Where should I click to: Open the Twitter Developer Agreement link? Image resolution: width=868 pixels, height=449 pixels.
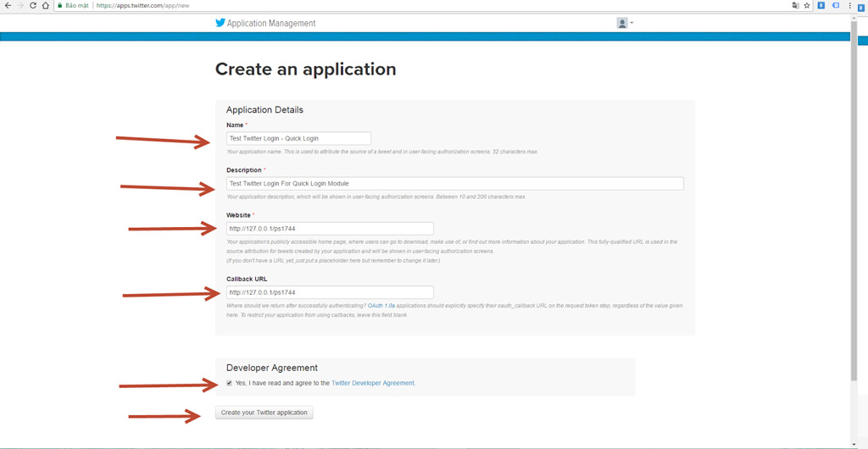pyautogui.click(x=373, y=383)
